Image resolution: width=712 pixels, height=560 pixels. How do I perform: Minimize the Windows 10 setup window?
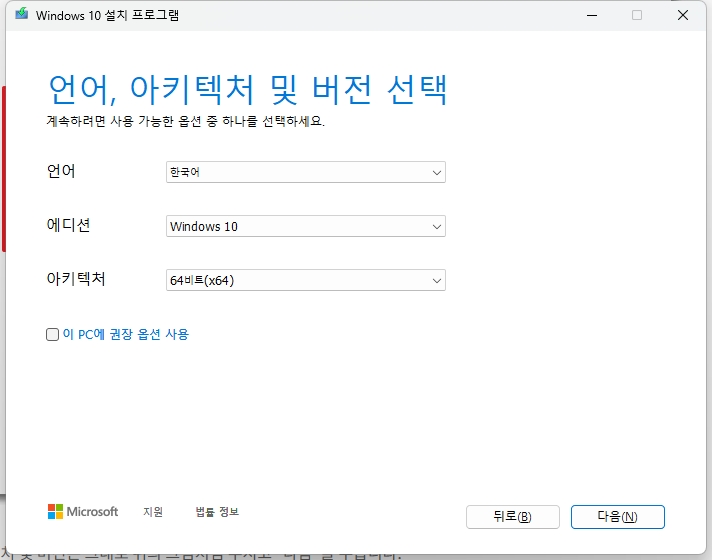592,15
